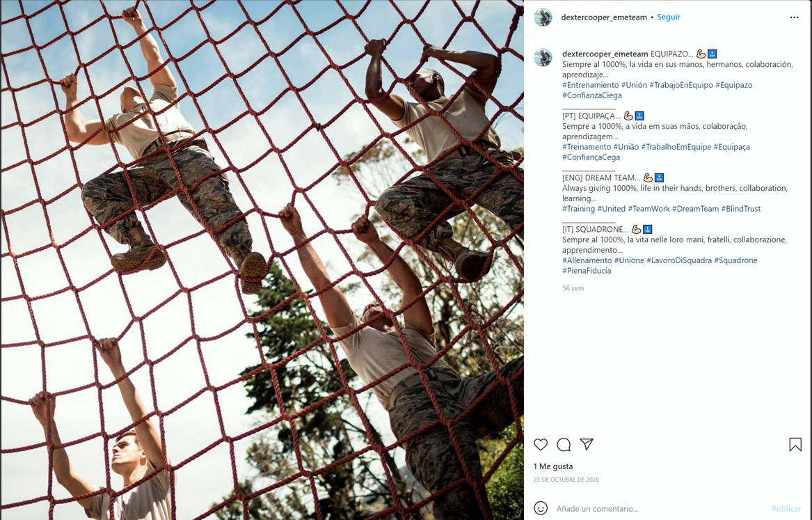Open more options three-dot menu

point(794,17)
